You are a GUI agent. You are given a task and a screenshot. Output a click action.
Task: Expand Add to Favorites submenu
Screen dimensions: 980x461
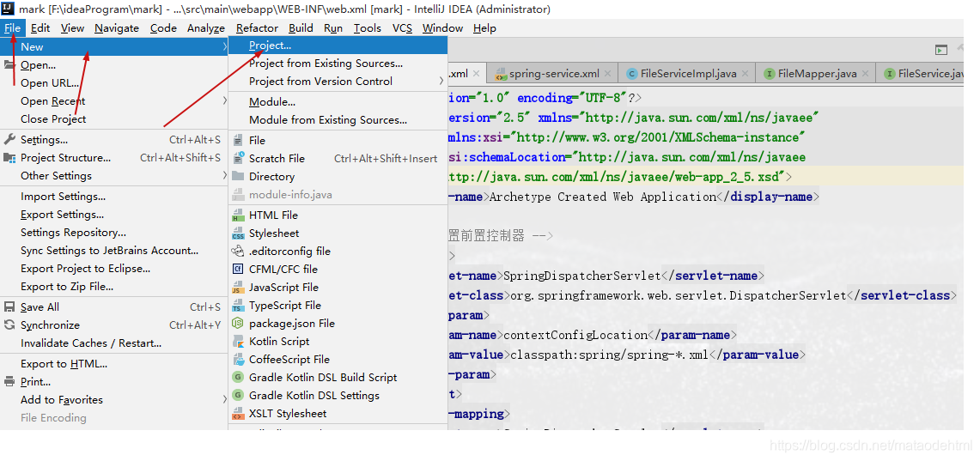click(x=113, y=400)
